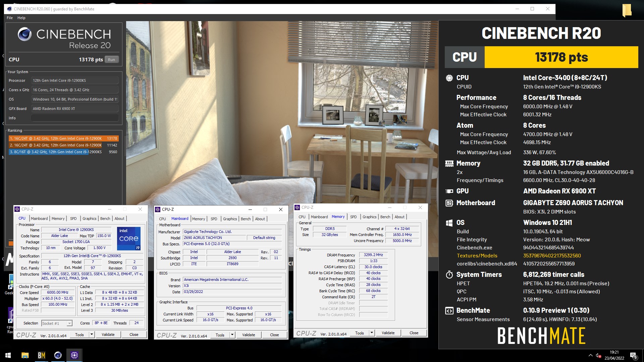Click the GPU card icon in BenchMate panel
Image resolution: width=644 pixels, height=362 pixels.
click(x=449, y=191)
